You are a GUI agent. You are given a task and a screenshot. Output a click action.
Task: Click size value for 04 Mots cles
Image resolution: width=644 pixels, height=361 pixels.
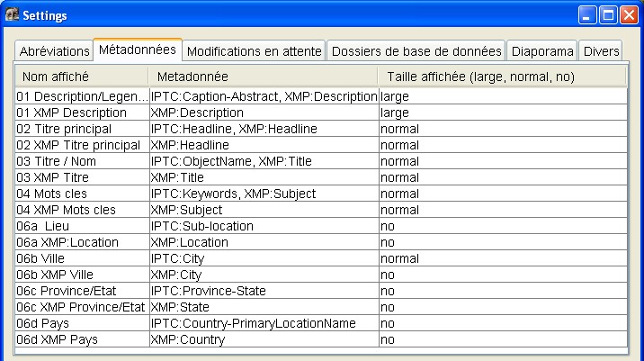pos(503,194)
